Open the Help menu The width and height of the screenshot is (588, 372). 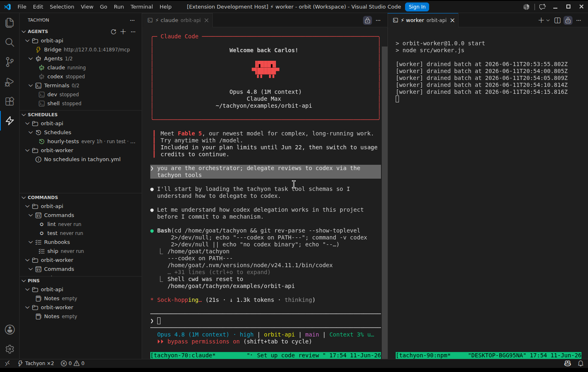point(165,7)
